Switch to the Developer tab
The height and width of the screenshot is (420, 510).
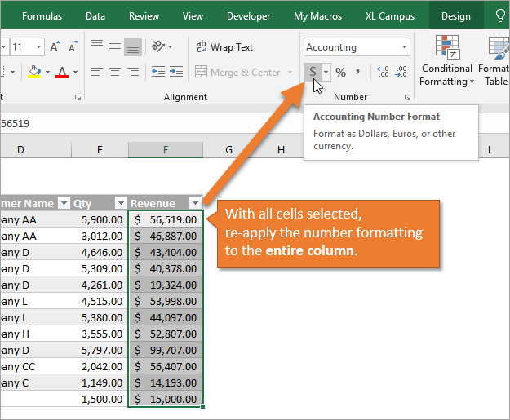pos(248,16)
